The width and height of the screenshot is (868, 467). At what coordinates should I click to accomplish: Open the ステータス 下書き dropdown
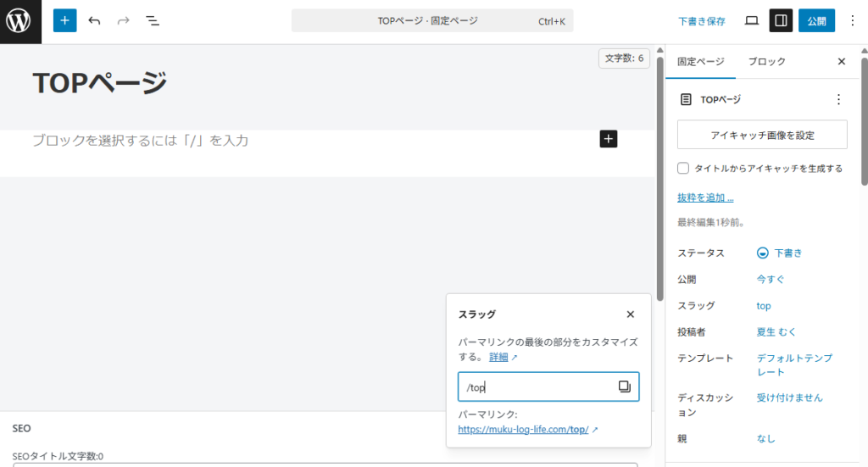tap(780, 253)
